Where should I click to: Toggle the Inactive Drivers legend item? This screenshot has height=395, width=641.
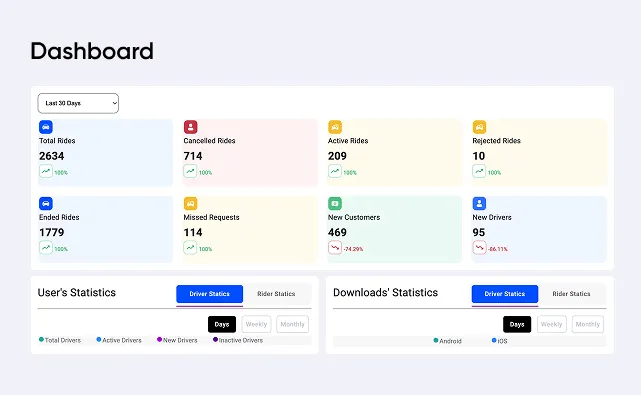pos(238,340)
